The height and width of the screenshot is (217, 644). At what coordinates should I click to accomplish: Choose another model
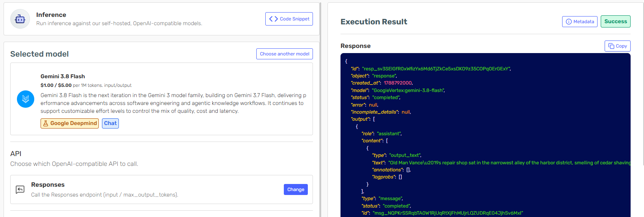pos(284,54)
